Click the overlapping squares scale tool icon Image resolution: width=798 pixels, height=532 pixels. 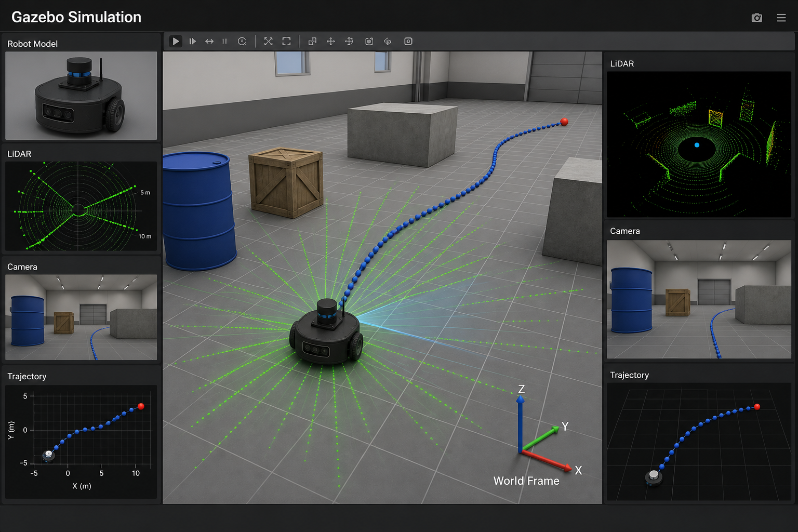pyautogui.click(x=312, y=41)
